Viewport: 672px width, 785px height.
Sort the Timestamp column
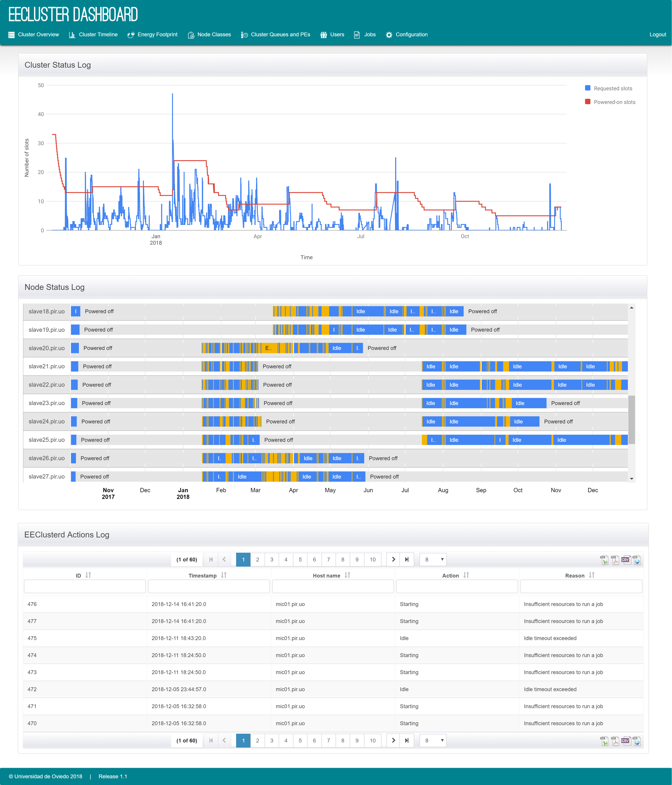tap(224, 575)
